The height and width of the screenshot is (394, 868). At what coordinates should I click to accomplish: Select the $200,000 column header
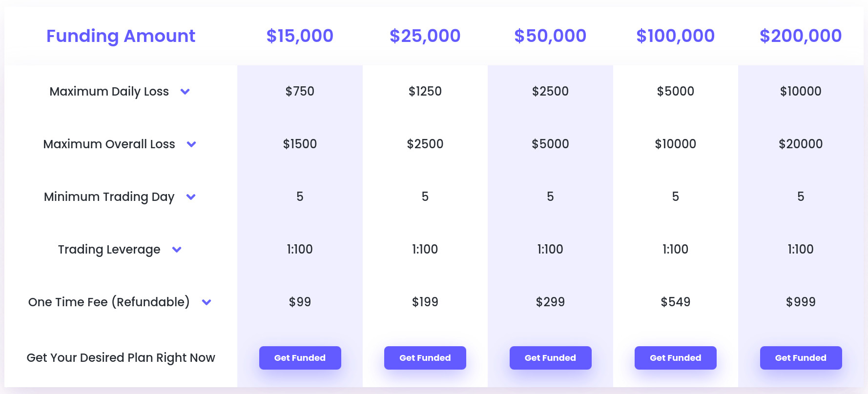[x=800, y=36]
